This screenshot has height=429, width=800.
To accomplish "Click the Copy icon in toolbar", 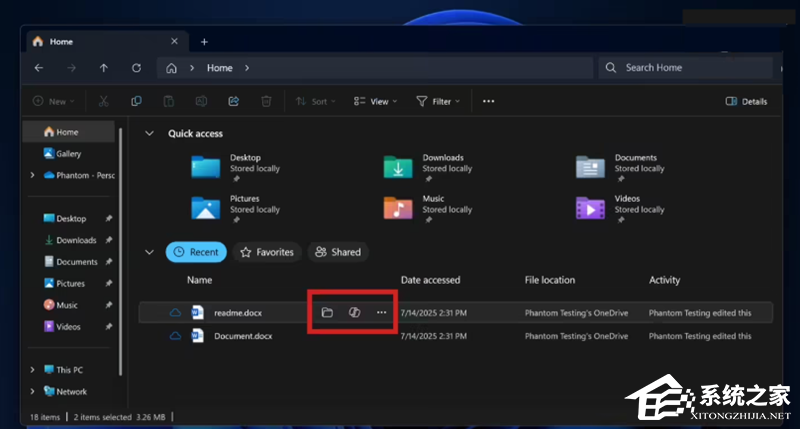I will click(x=136, y=101).
